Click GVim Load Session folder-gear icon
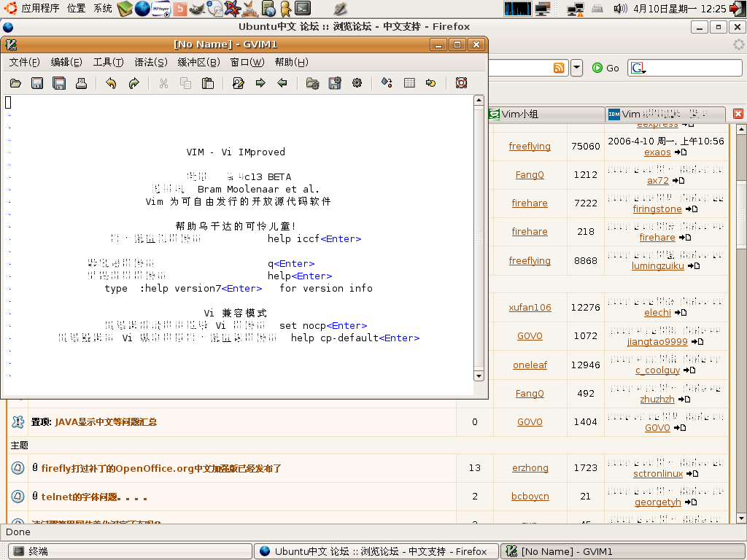Image resolution: width=747 pixels, height=560 pixels. [312, 83]
